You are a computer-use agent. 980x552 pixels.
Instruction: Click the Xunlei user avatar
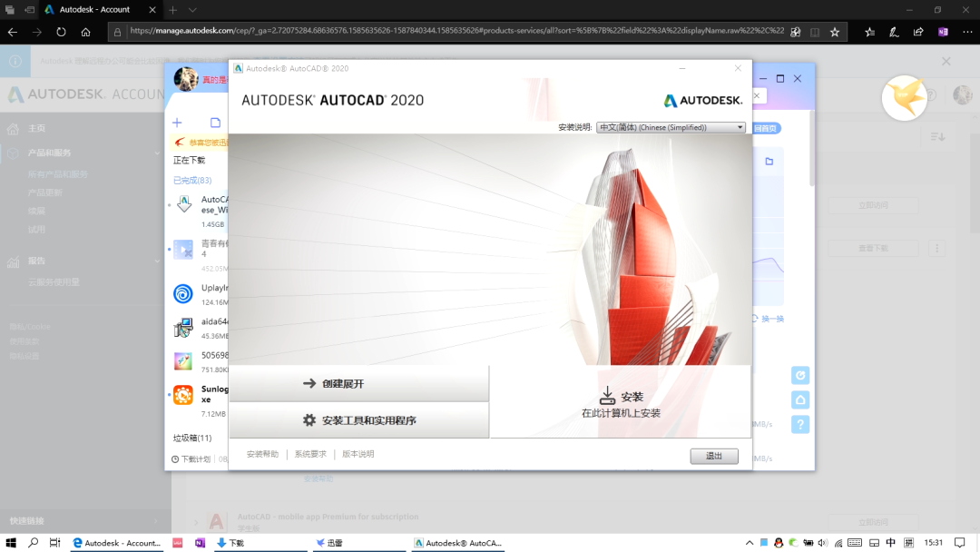pos(186,79)
